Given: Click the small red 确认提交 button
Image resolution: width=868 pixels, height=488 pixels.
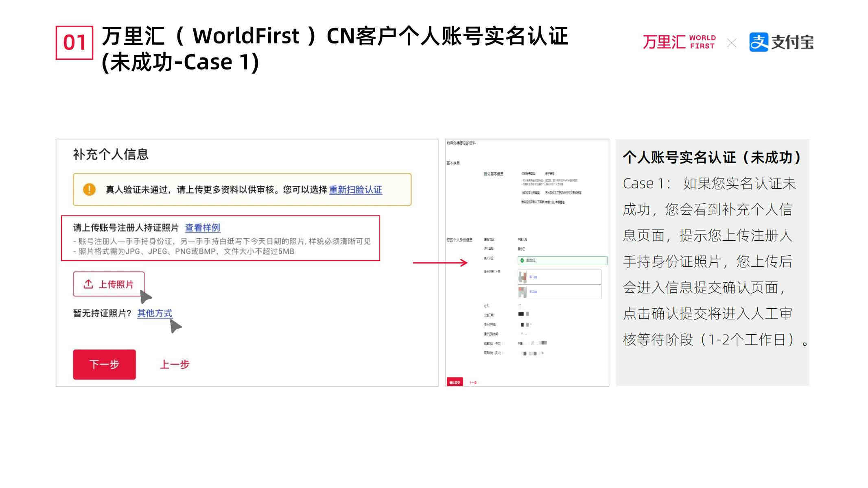Looking at the screenshot, I should tap(455, 382).
